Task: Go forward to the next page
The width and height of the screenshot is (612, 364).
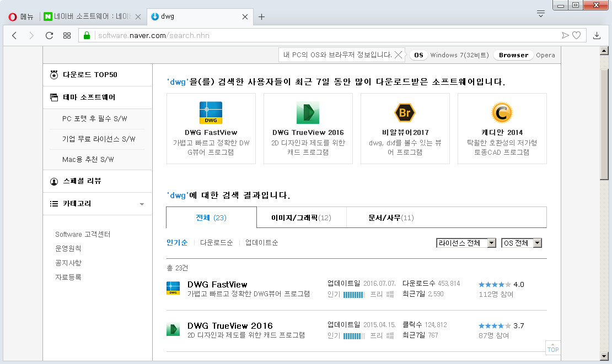Action: (31, 35)
